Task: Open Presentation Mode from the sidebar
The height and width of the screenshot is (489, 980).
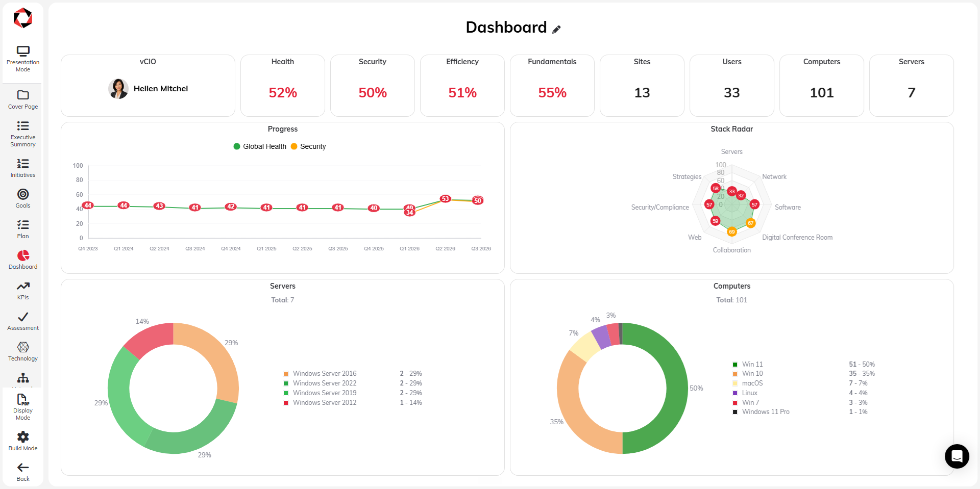Action: coord(23,59)
